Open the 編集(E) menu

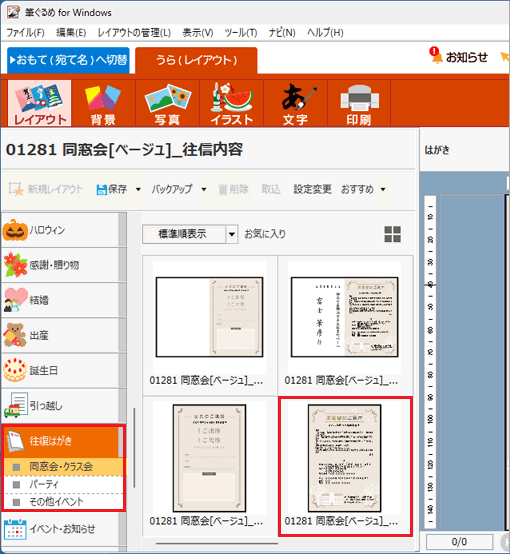(x=71, y=33)
